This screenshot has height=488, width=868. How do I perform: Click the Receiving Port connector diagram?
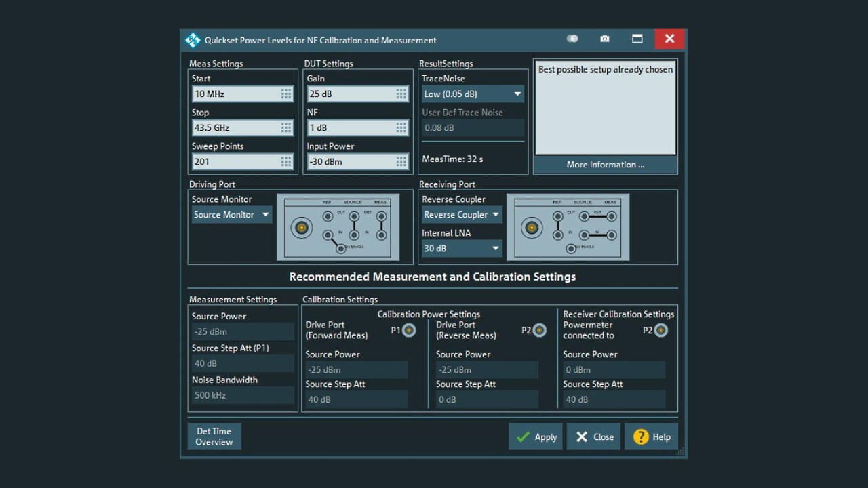[x=568, y=227]
